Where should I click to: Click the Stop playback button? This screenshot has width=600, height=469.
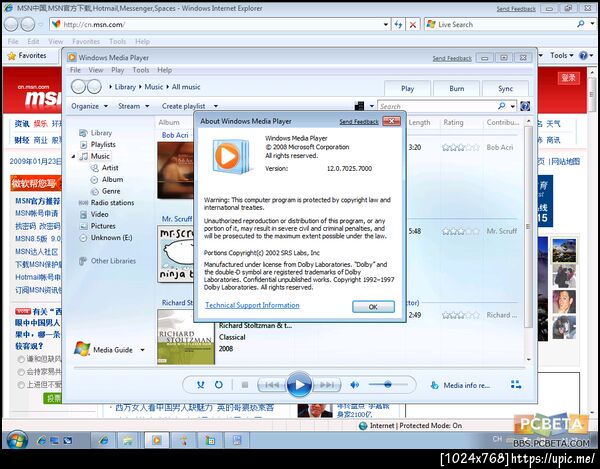click(x=245, y=385)
